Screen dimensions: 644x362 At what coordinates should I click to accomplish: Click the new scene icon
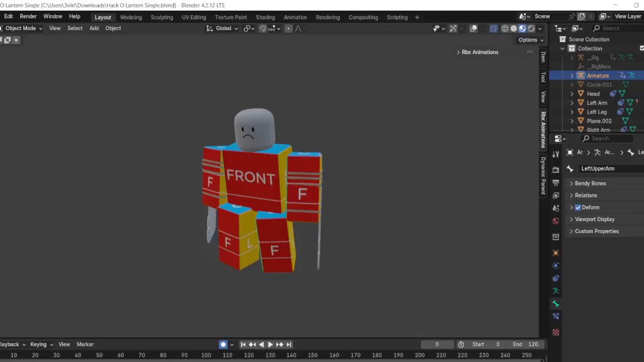(x=581, y=16)
